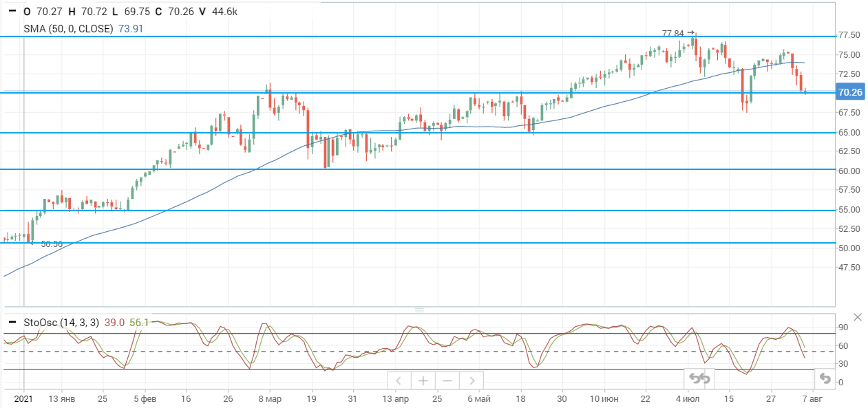Click the '4 июл' date on time axis

(x=688, y=398)
